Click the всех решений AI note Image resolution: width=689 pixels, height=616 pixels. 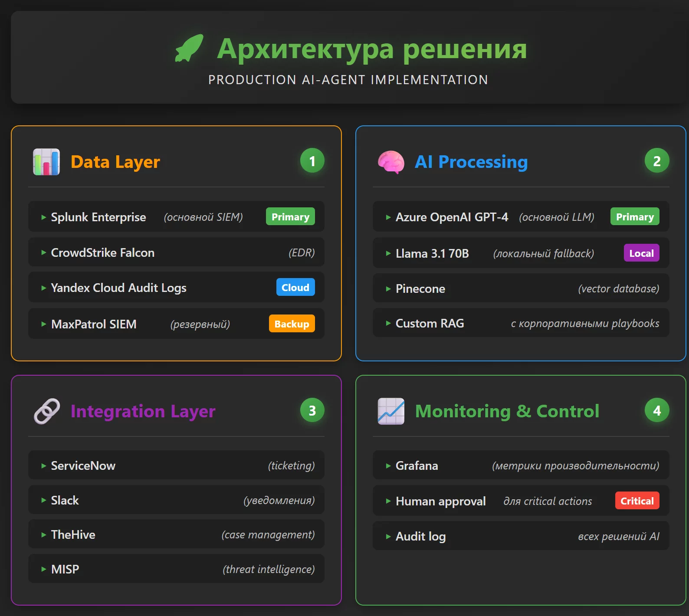pos(619,537)
